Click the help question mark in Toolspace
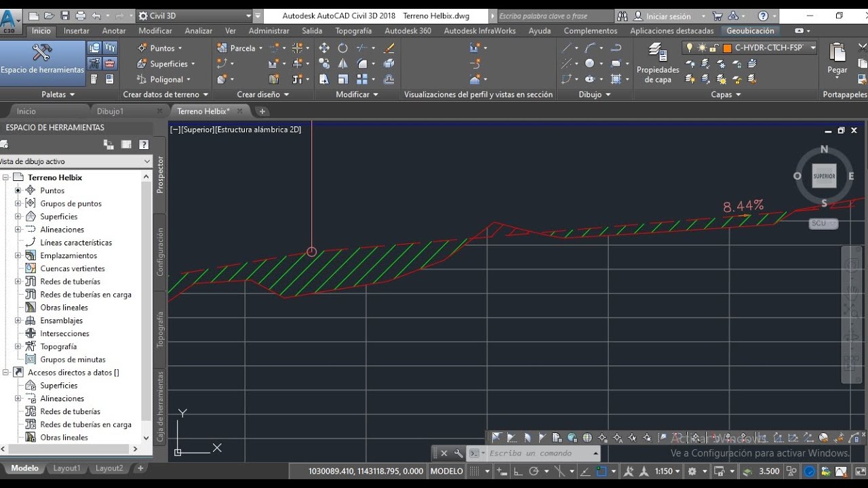Viewport: 868px width, 488px height. coord(144,144)
